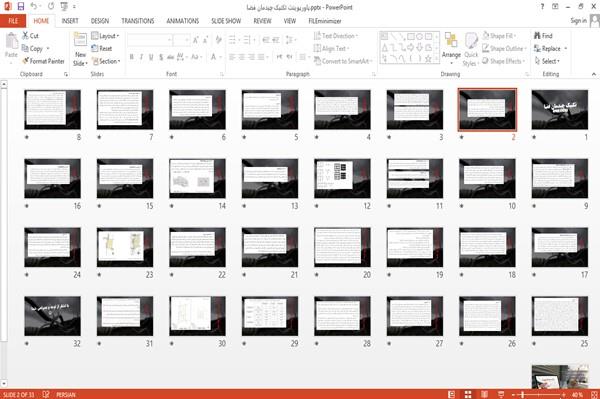600x399 pixels.
Task: Toggle Italic formatting
Action: [x=141, y=57]
